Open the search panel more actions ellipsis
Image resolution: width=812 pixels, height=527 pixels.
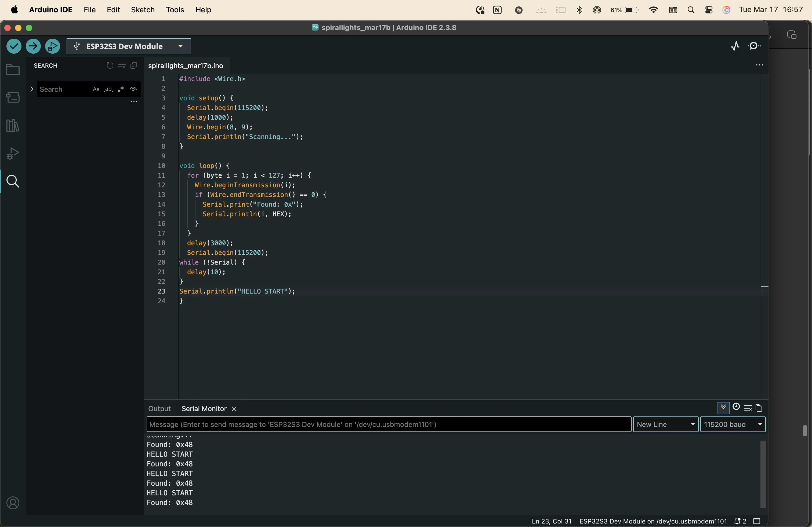click(x=134, y=102)
